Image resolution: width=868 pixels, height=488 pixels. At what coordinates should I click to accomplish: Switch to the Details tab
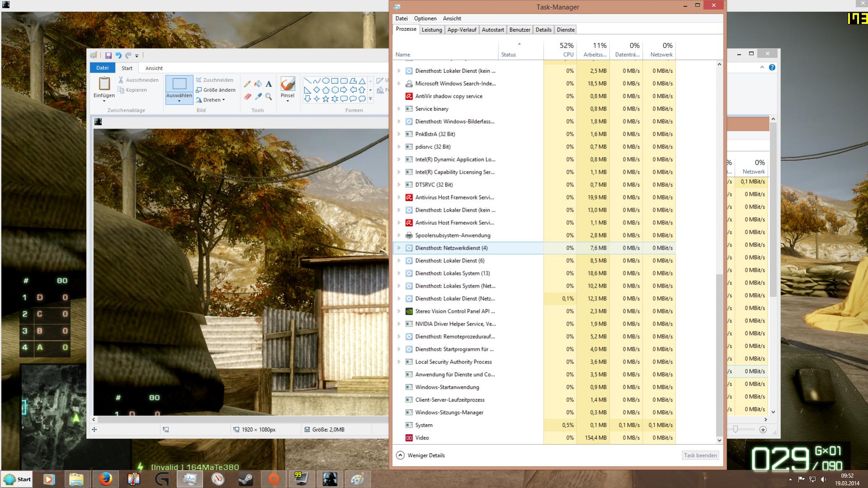tap(543, 30)
